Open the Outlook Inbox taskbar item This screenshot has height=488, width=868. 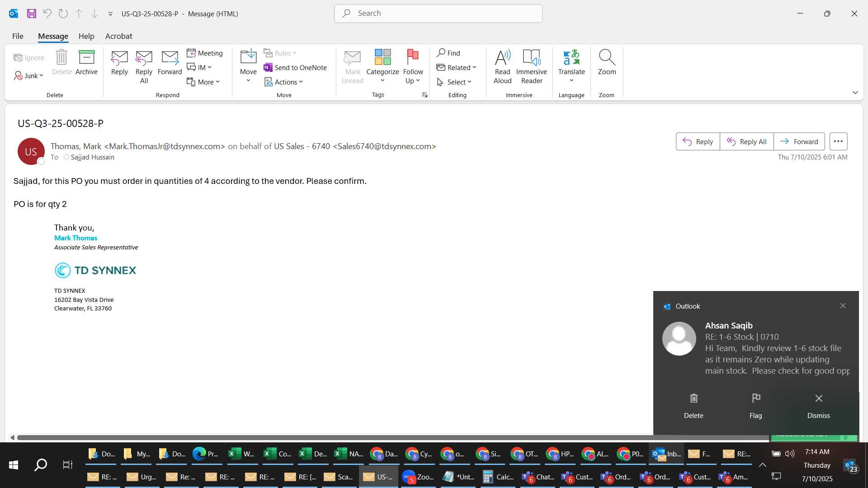point(666,454)
